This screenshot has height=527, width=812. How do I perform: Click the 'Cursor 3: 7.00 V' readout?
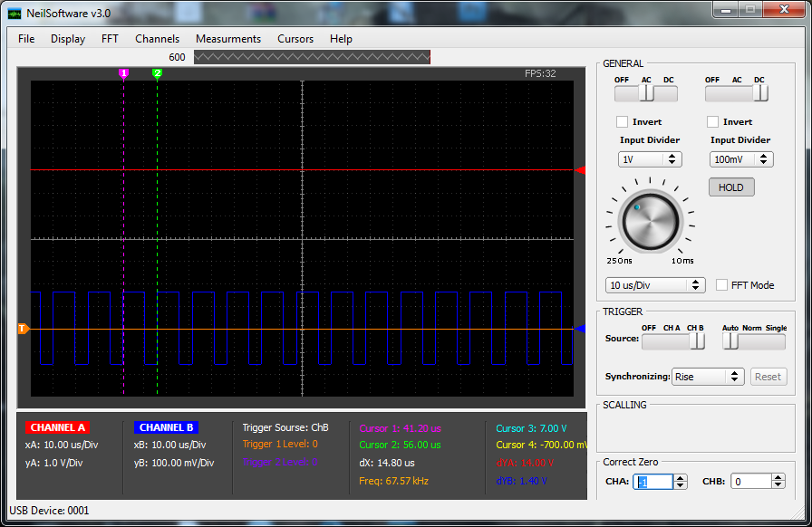531,428
